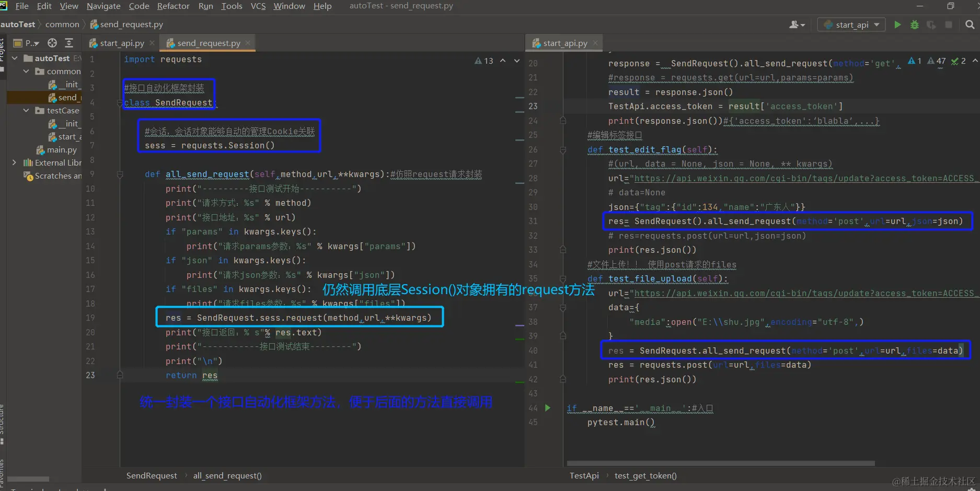Click all_send_request() in bottom breadcrumb
Viewport: 980px width, 491px height.
pos(227,476)
